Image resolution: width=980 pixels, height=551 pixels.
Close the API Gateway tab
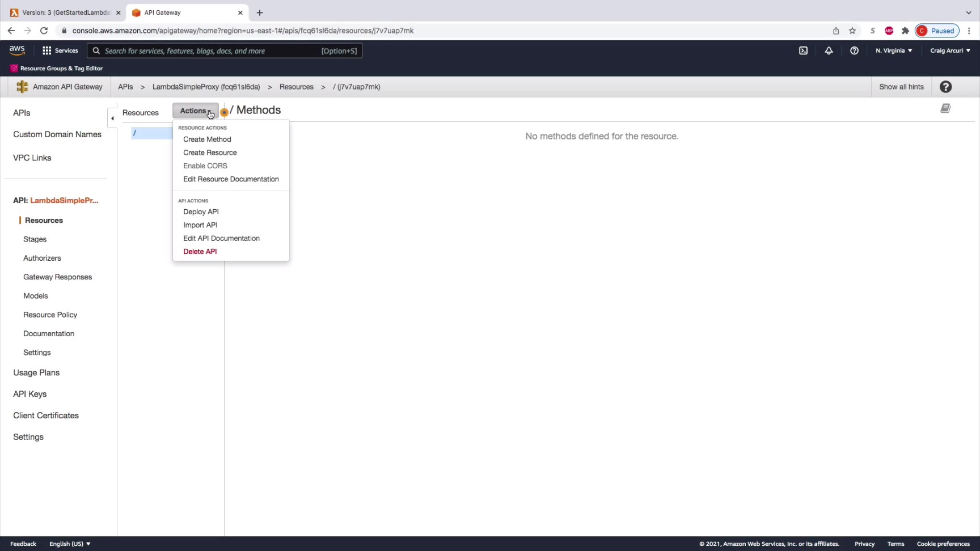coord(240,12)
